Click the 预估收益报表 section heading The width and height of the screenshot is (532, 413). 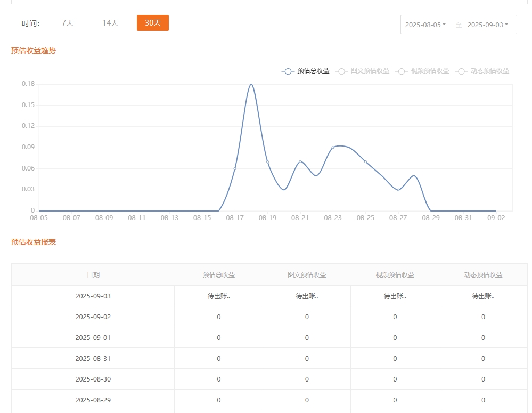click(33, 242)
